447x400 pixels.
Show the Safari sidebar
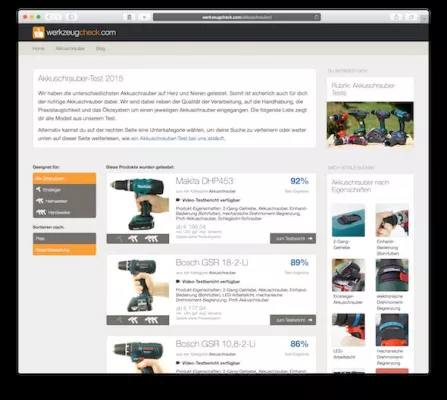tap(71, 17)
